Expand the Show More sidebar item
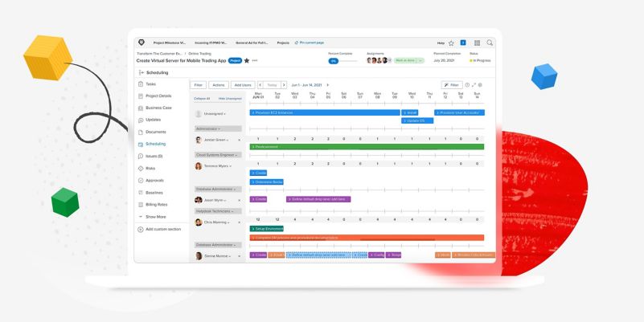The height and width of the screenshot is (322, 644). 155,216
